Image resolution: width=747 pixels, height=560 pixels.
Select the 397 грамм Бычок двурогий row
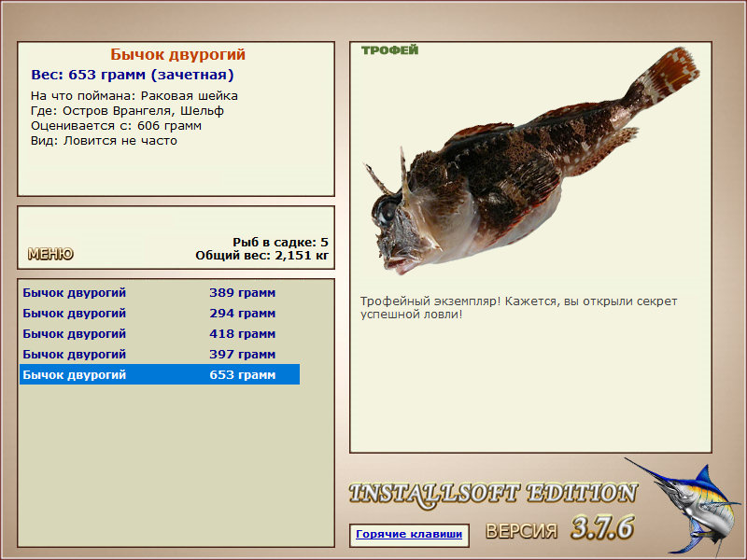point(160,355)
